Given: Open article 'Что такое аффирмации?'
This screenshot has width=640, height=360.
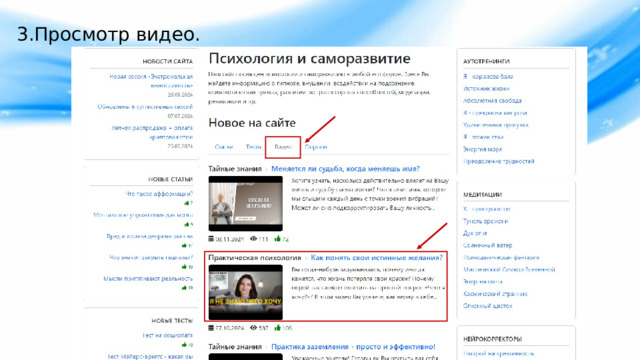Looking at the screenshot, I should (x=159, y=194).
